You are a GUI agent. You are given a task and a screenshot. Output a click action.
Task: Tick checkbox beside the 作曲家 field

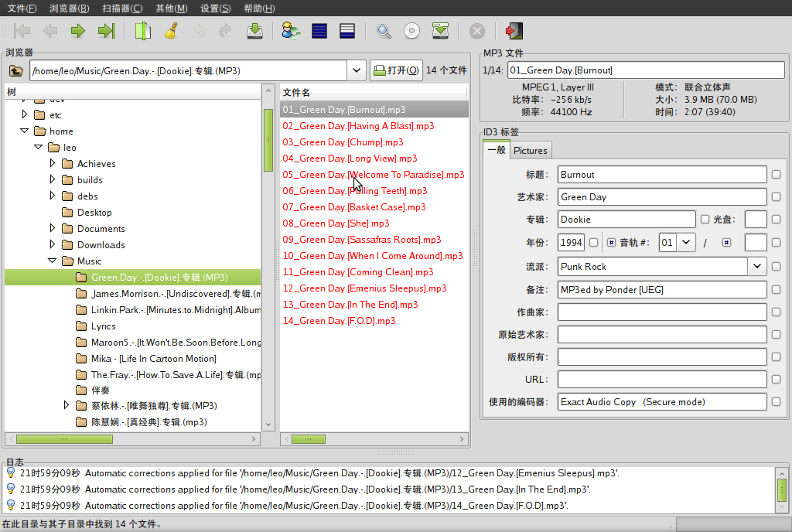[777, 312]
